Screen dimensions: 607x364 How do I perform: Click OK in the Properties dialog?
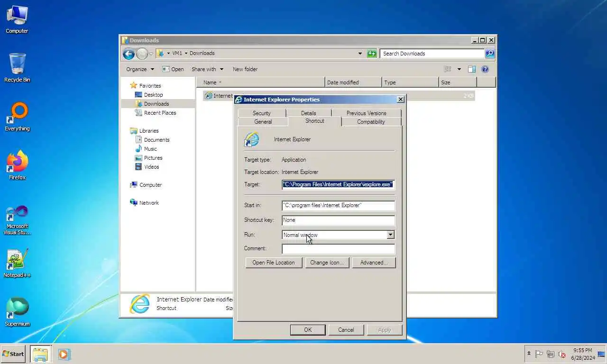[308, 330]
